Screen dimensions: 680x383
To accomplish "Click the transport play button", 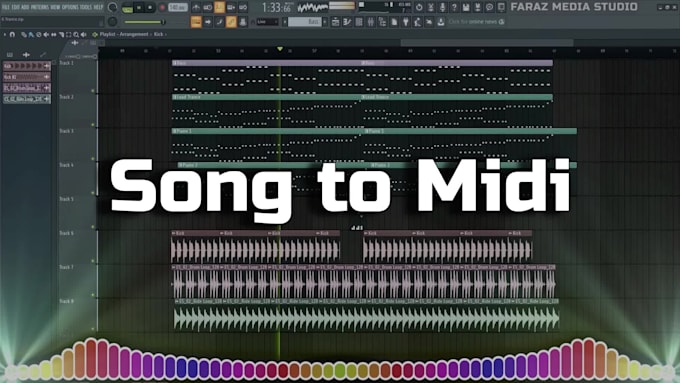I will (139, 7).
